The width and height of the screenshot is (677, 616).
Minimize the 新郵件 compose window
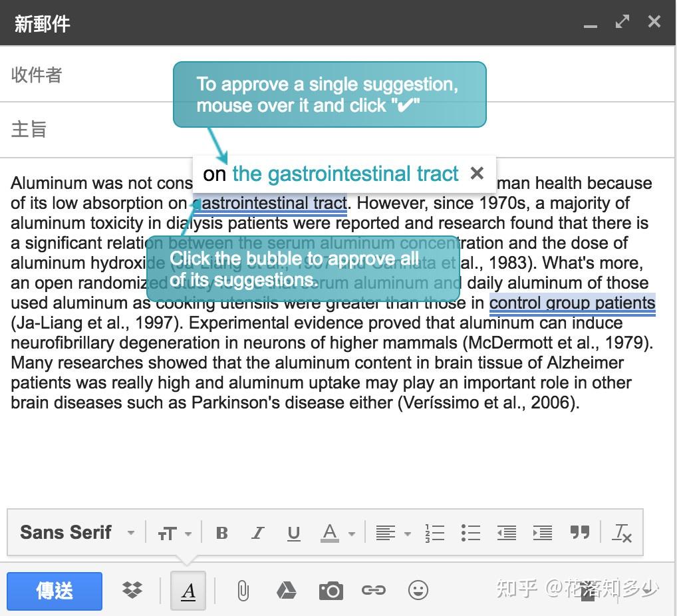click(591, 25)
